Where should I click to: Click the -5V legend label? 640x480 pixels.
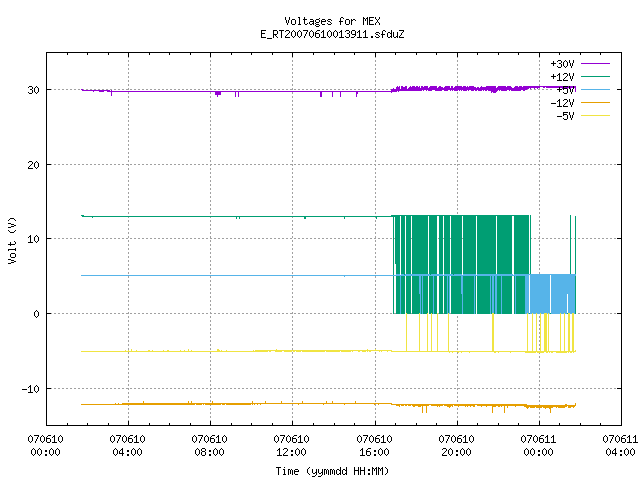(565, 116)
